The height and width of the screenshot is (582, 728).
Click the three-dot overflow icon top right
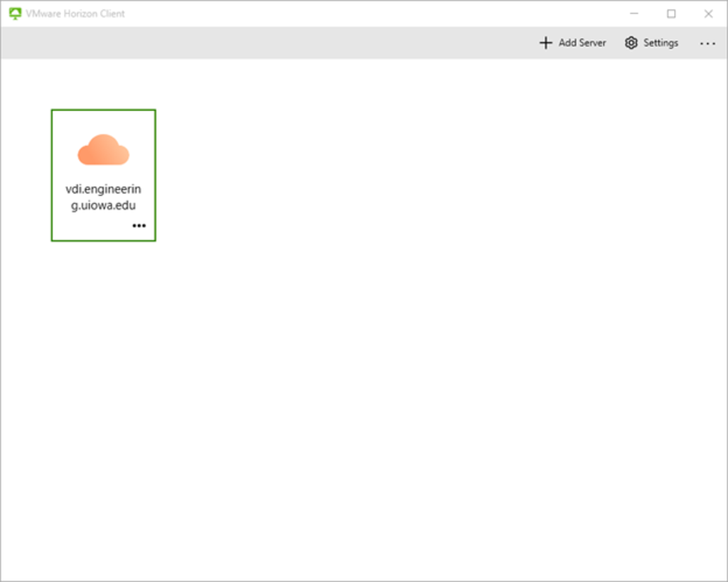point(707,43)
